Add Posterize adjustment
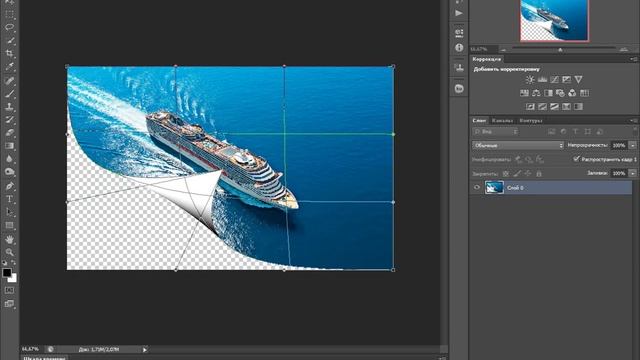Image resolution: width=640 pixels, height=360 pixels. click(x=542, y=107)
